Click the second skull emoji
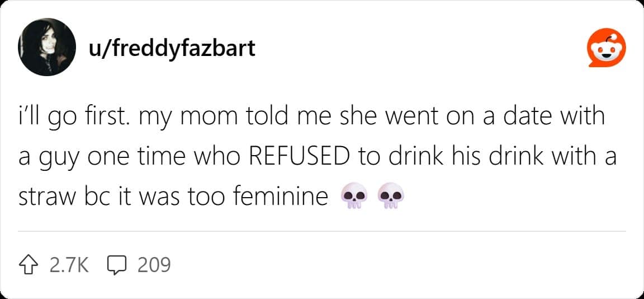 390,198
